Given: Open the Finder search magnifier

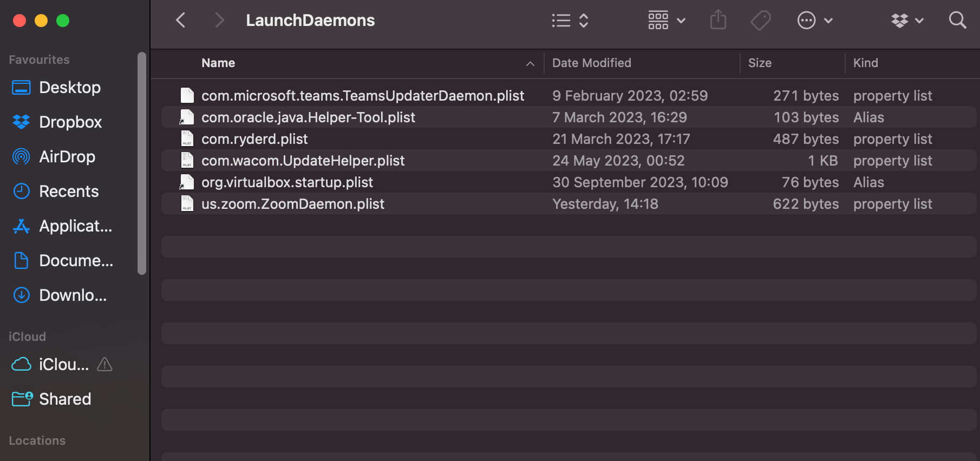Looking at the screenshot, I should point(957,21).
